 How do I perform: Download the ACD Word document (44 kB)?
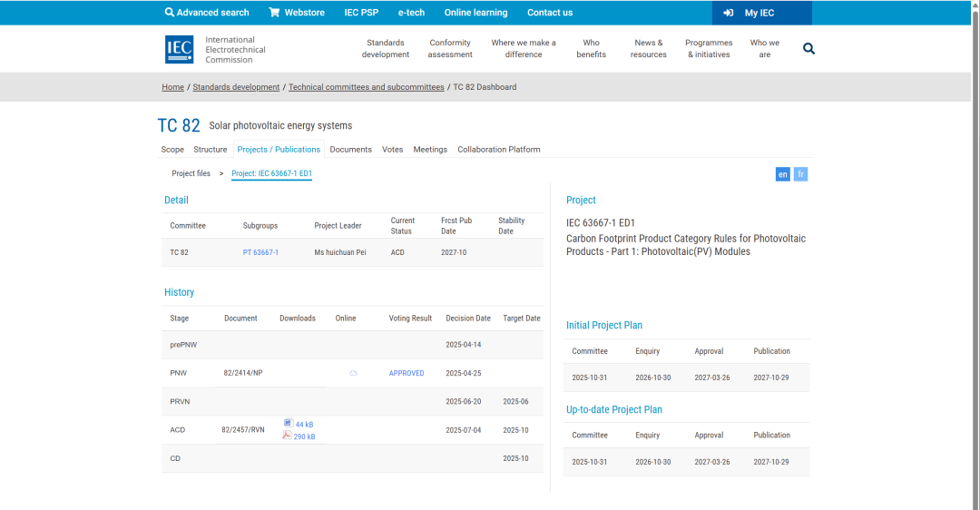tap(299, 424)
